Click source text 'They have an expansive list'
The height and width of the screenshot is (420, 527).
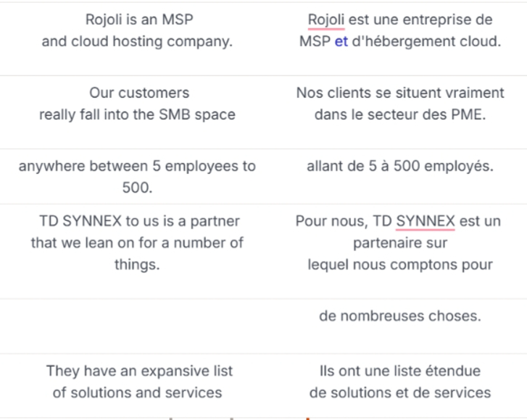click(139, 371)
